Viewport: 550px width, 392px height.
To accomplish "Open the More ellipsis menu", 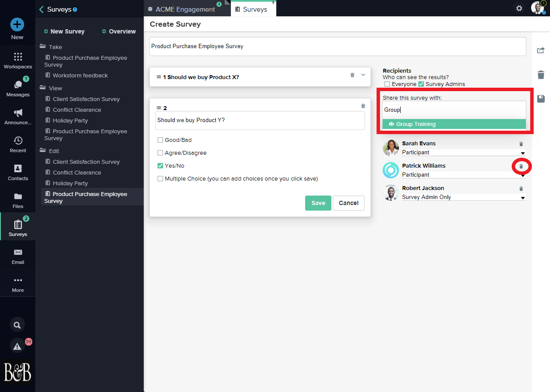I will [x=18, y=280].
